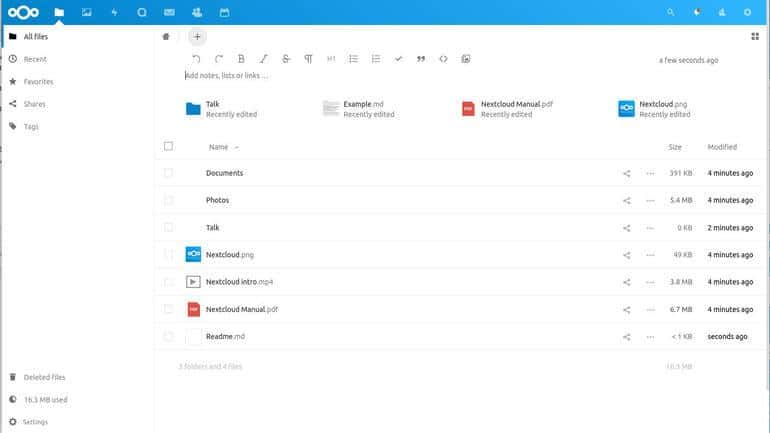Select the Talk folder checkbox
The image size is (770, 433).
(168, 227)
